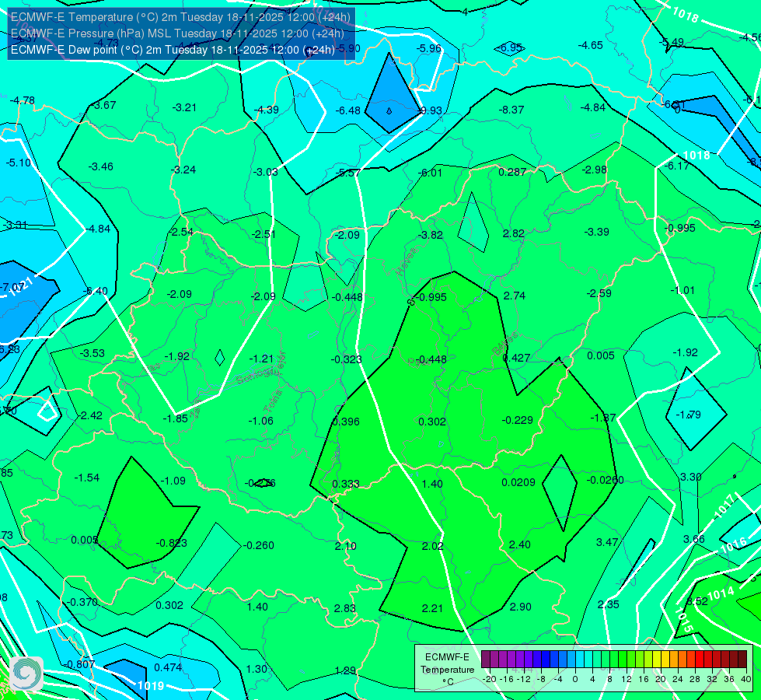Click the -0.229 grid value

pos(518,420)
